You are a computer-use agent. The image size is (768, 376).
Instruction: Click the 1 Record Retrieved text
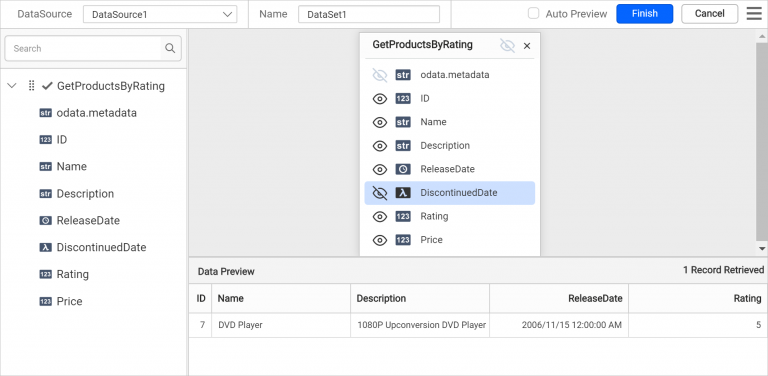click(x=723, y=270)
